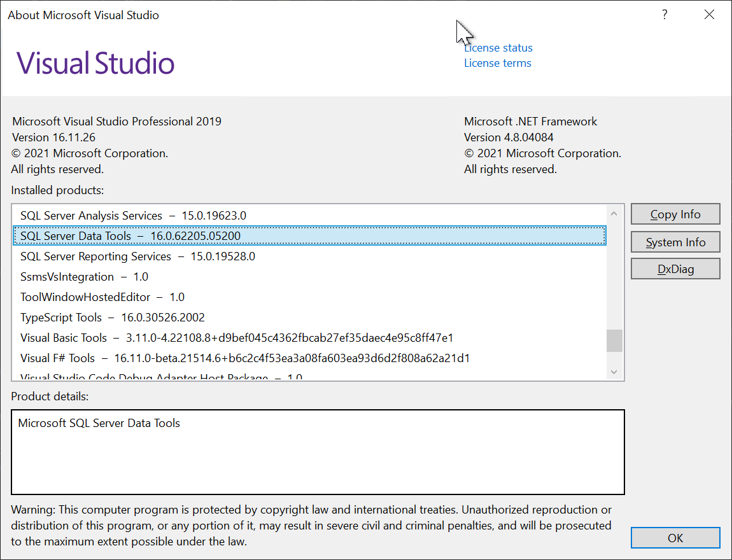Image resolution: width=732 pixels, height=560 pixels.
Task: Click the Copy Info button
Action: [675, 214]
